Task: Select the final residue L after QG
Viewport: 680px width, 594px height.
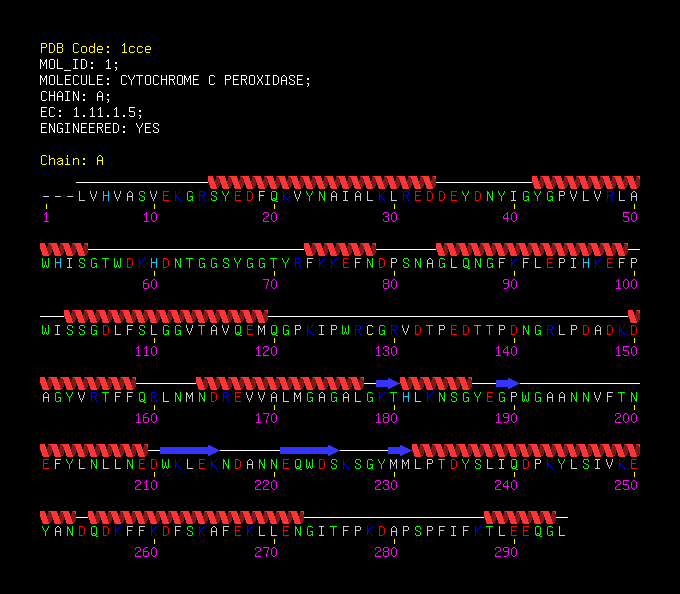Action: [562, 531]
